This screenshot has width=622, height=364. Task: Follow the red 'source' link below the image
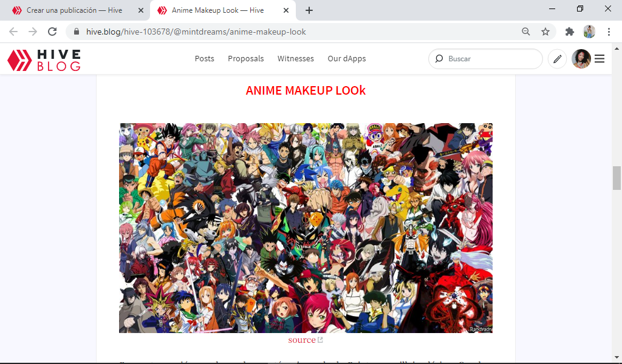tap(302, 340)
